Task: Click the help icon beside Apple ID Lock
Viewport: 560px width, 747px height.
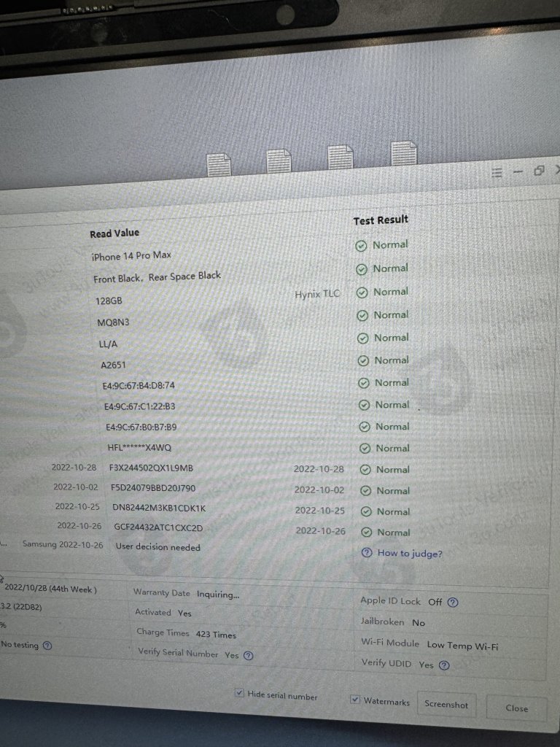Action: pyautogui.click(x=454, y=602)
